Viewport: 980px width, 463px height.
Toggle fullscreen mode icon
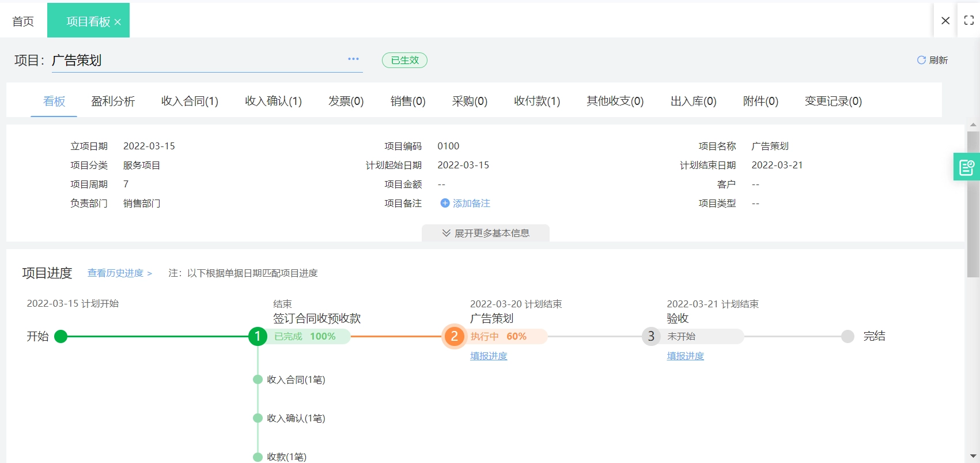click(x=969, y=20)
